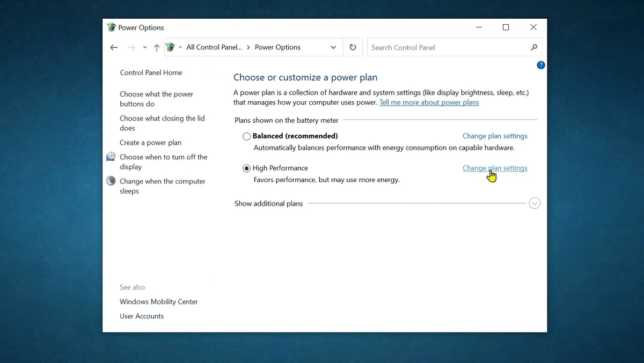Screen dimensions: 644x363
Task: Go up one level with the up arrow
Action: tap(157, 47)
